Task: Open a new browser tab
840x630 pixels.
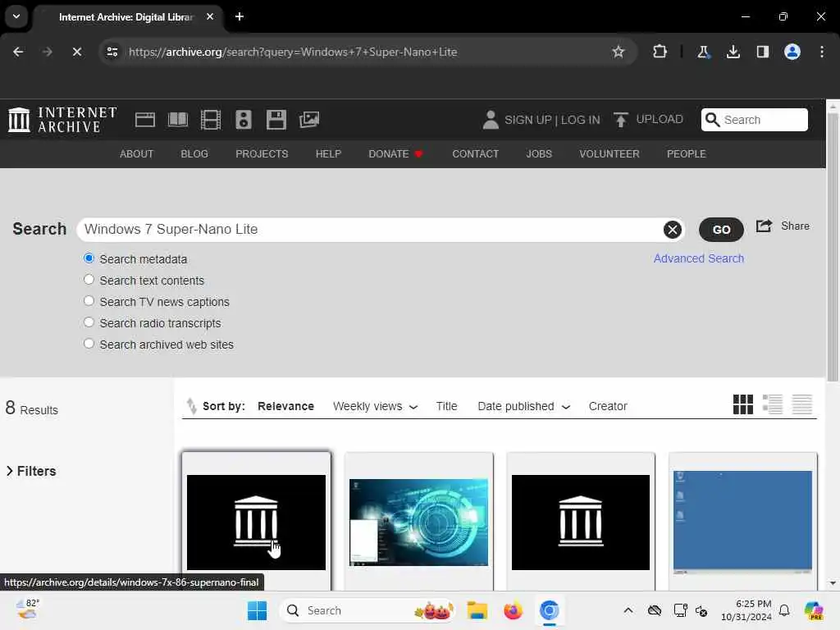Action: [240, 16]
